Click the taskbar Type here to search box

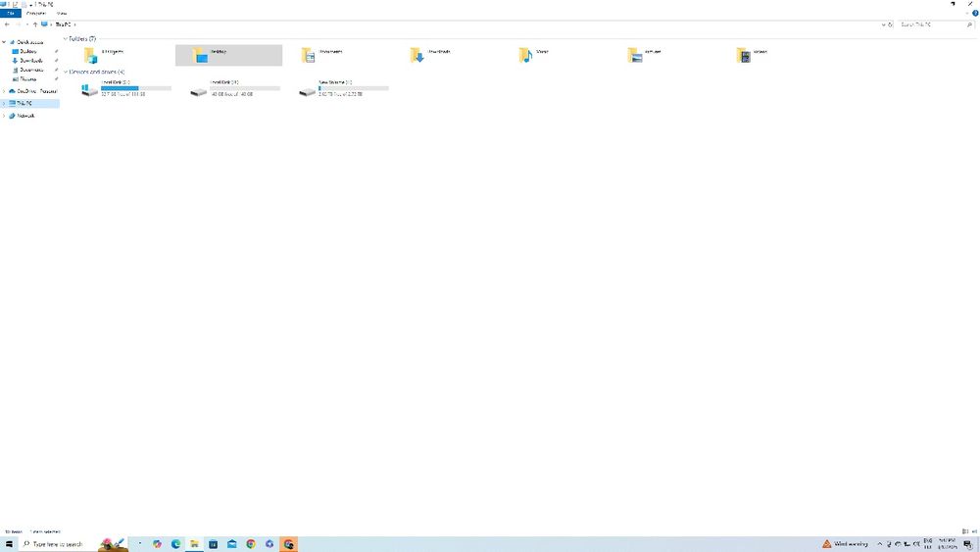click(58, 544)
